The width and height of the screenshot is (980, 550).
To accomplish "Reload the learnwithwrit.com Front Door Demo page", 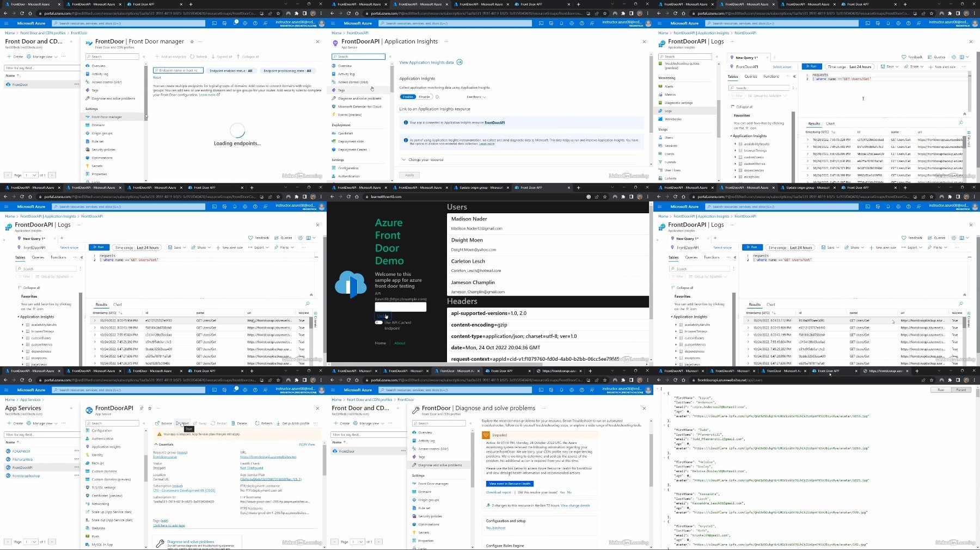I will [x=349, y=196].
